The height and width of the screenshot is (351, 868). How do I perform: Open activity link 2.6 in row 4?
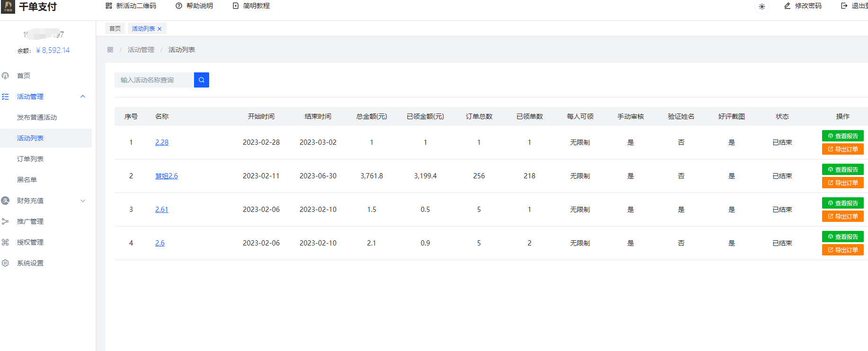160,243
